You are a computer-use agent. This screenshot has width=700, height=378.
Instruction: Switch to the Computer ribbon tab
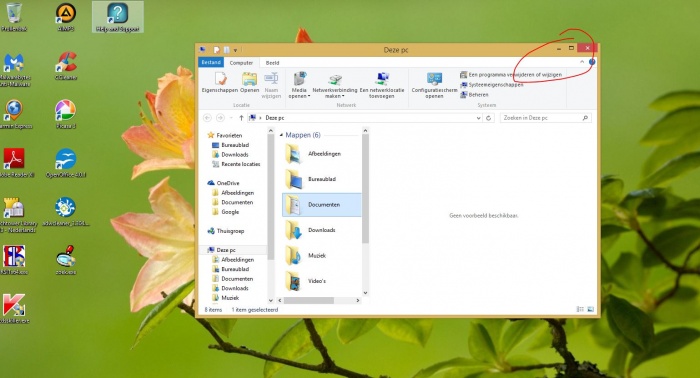pyautogui.click(x=241, y=63)
